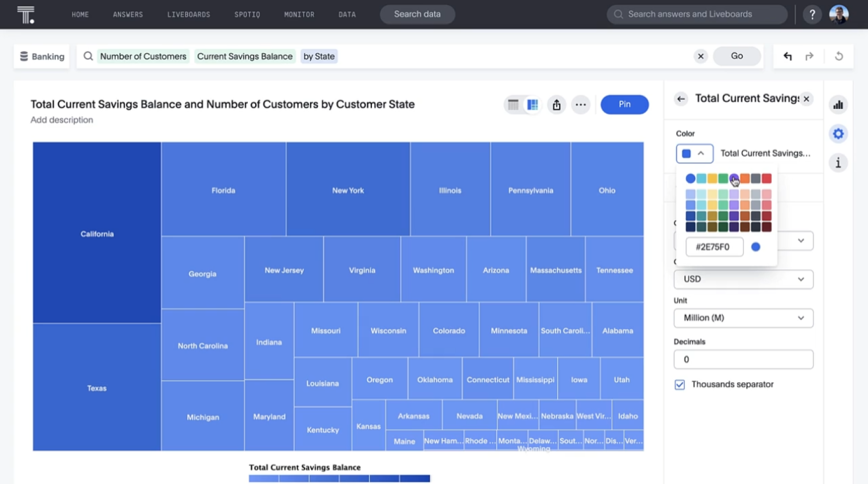This screenshot has width=868, height=484.
Task: Switch to the LIVEBOARDS menu item
Action: [x=189, y=14]
